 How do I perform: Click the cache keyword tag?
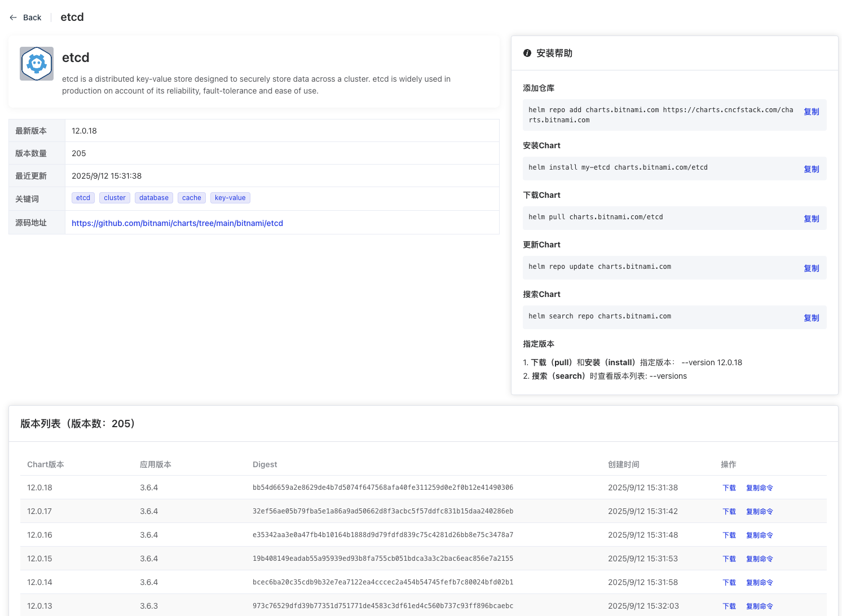pyautogui.click(x=191, y=198)
